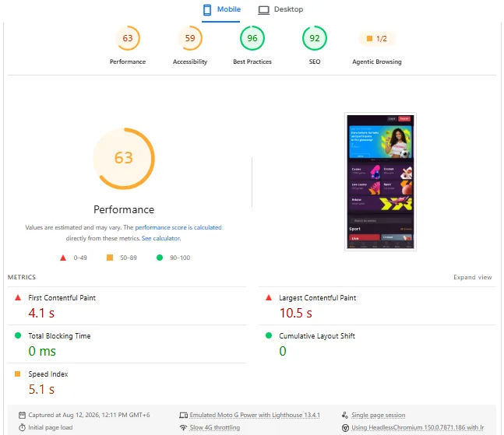Viewport: 504px width, 435px height.
Task: Open the 'See calculator' link
Action: point(160,238)
